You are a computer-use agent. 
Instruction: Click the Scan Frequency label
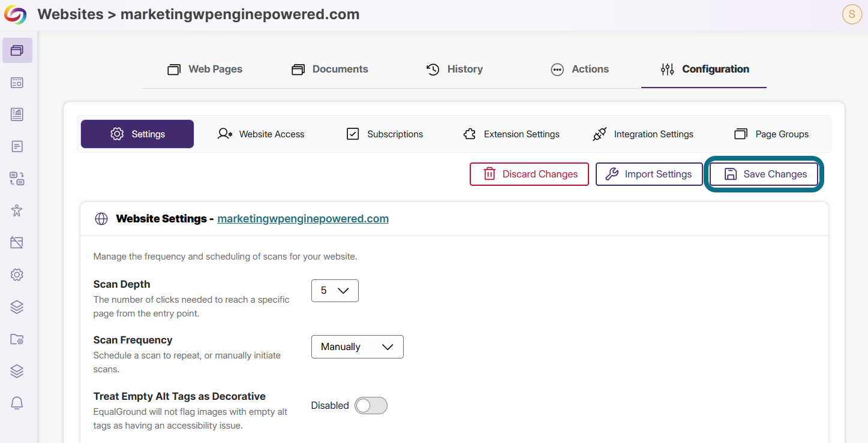[x=133, y=340]
